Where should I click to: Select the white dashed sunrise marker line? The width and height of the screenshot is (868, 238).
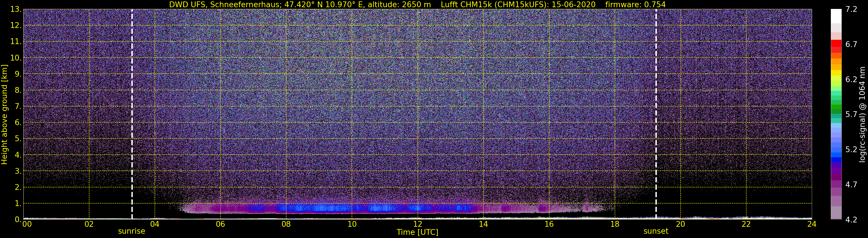click(132, 114)
